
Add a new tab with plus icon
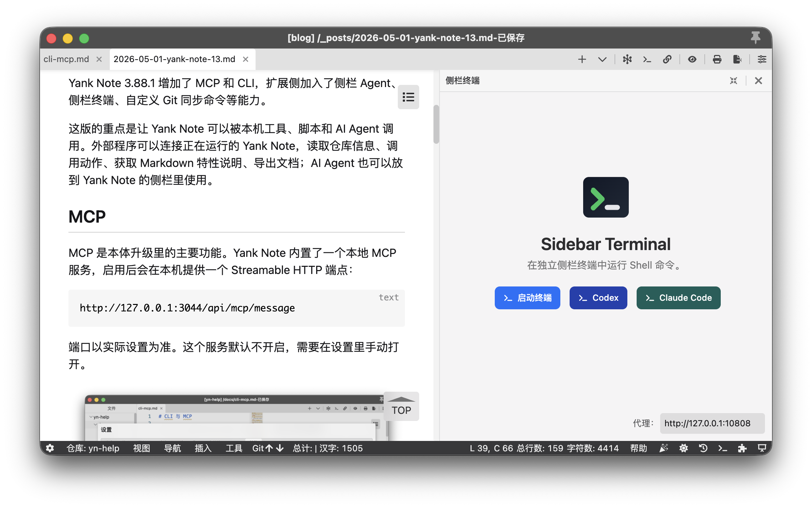point(582,59)
